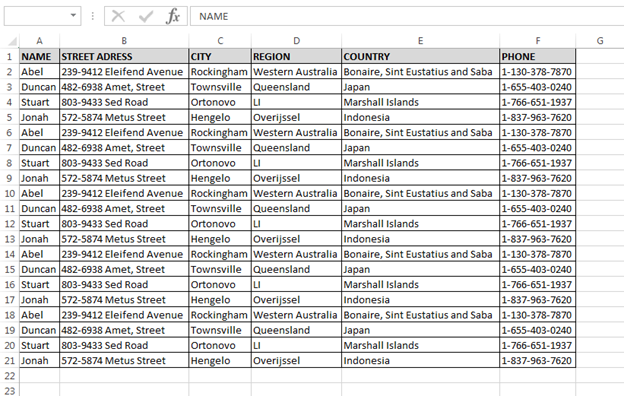624x396 pixels.
Task: Click cell D3 containing Queensland
Action: (296, 87)
